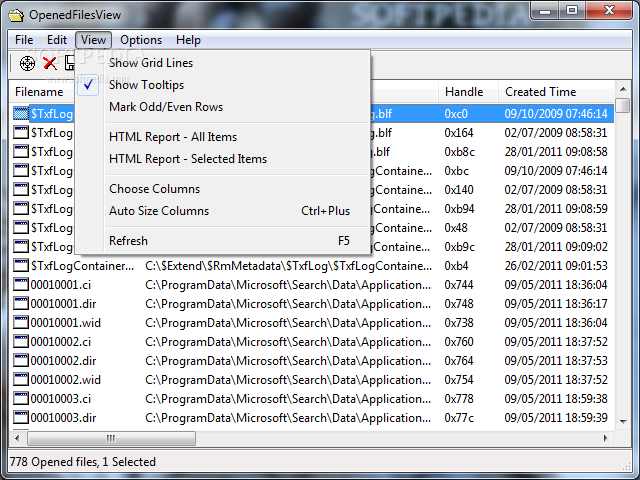Image resolution: width=640 pixels, height=480 pixels.
Task: Open Choose Columns dialog from menu
Action: click(x=222, y=189)
